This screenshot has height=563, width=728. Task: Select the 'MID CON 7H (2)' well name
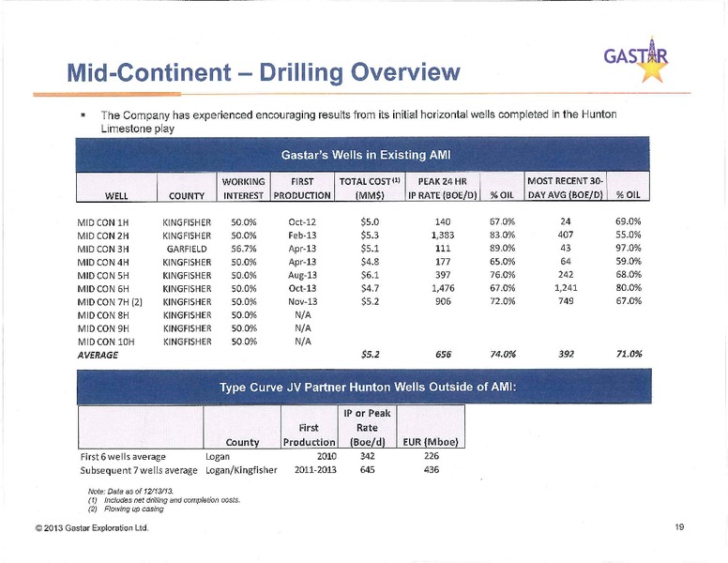[x=110, y=302]
